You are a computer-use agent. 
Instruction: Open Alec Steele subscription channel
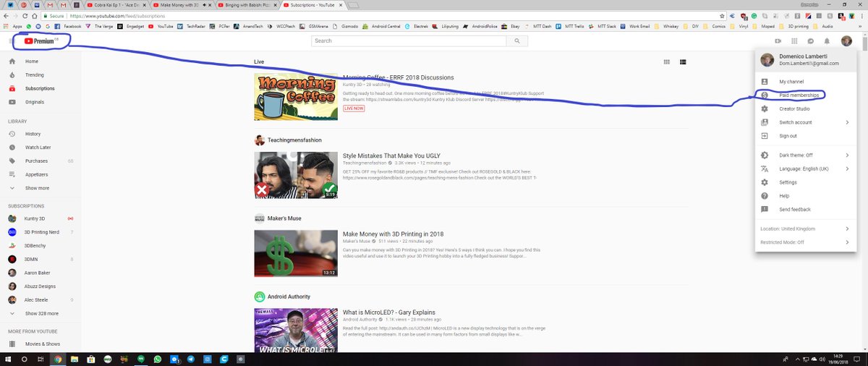tap(41, 299)
